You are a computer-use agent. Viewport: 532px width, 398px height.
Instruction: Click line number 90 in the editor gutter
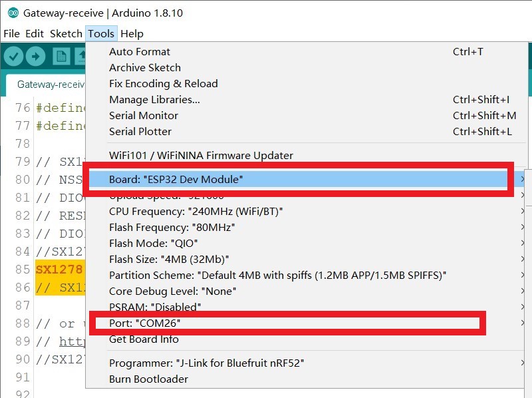tap(23, 359)
